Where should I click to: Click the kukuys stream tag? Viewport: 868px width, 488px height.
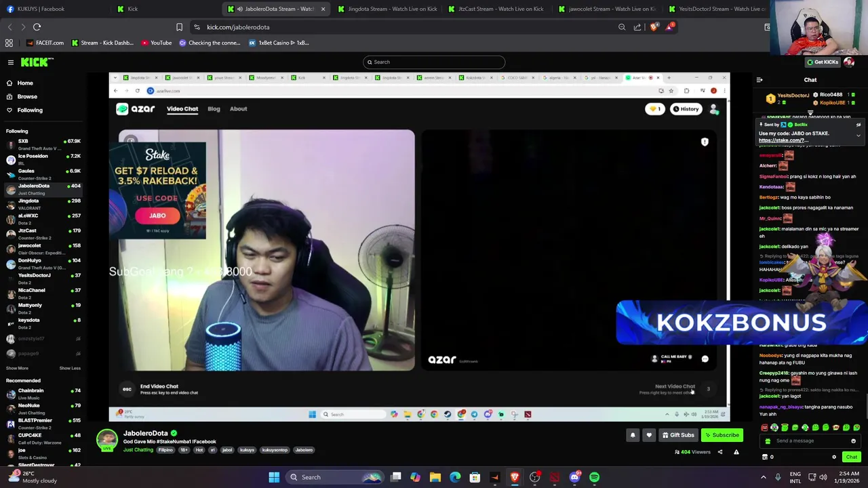[247, 450]
